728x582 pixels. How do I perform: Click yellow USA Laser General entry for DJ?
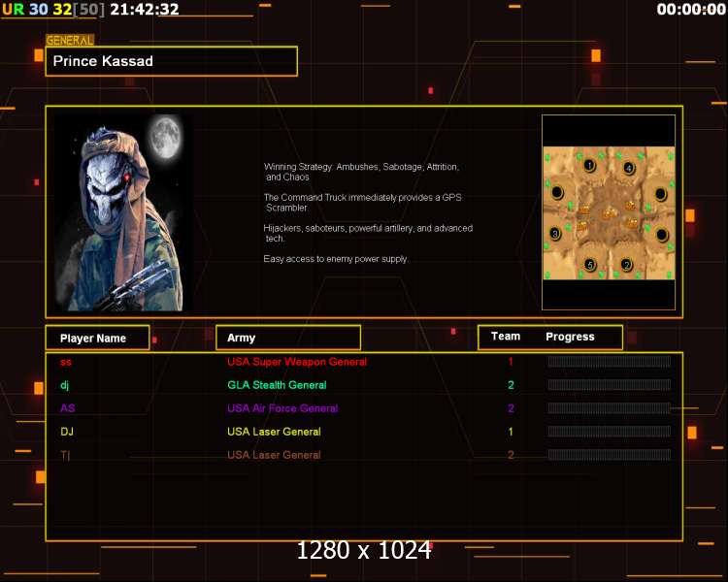point(274,432)
